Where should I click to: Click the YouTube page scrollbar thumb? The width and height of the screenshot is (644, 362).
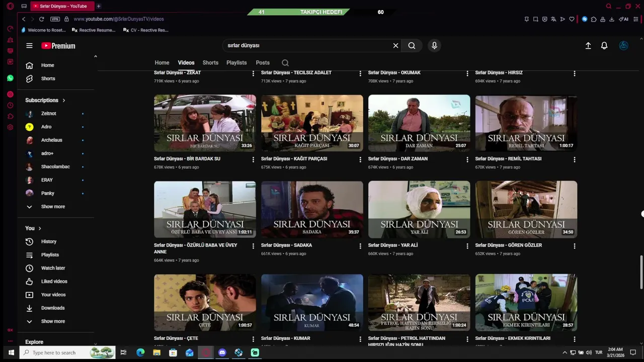tap(641, 271)
